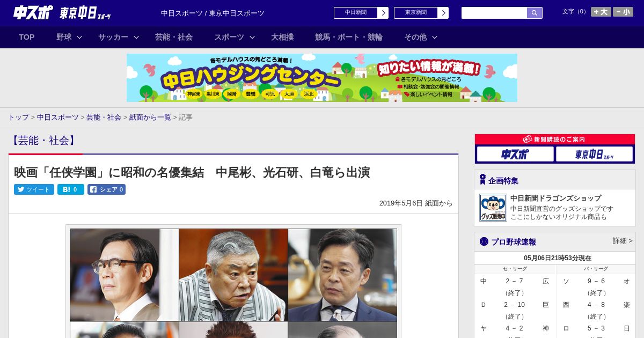Open the サッカー menu item

coord(113,37)
